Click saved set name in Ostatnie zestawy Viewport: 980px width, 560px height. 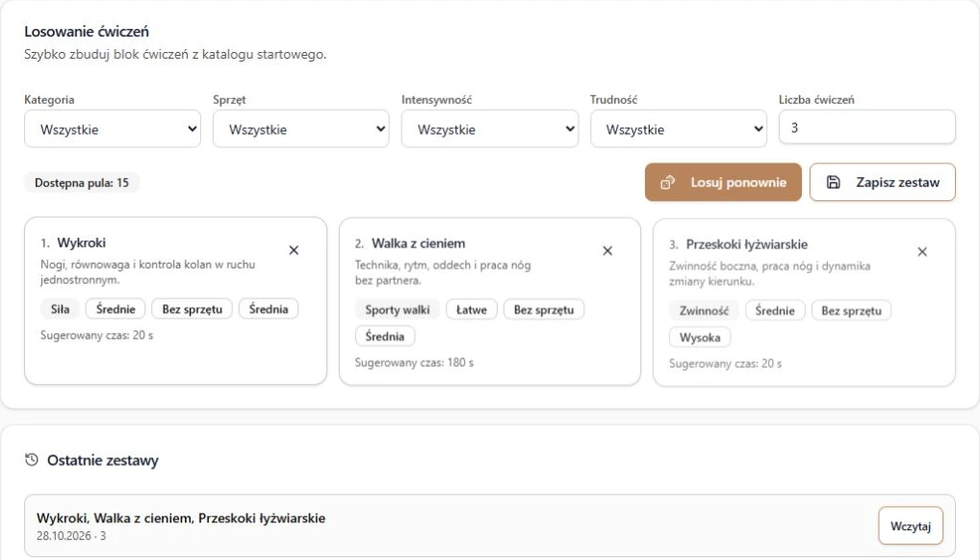tap(181, 518)
